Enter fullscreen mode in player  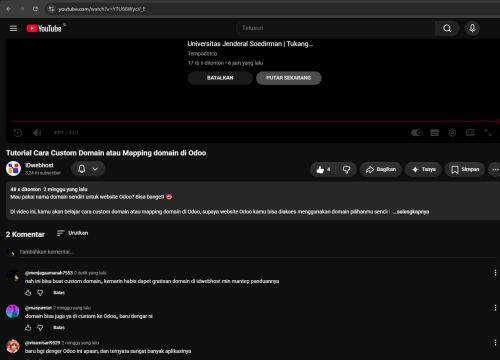coord(488,133)
